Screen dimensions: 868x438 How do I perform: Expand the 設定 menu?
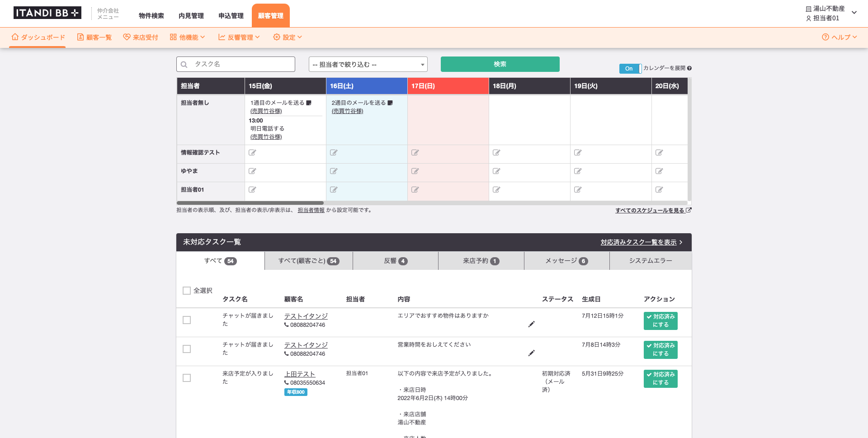(x=288, y=38)
